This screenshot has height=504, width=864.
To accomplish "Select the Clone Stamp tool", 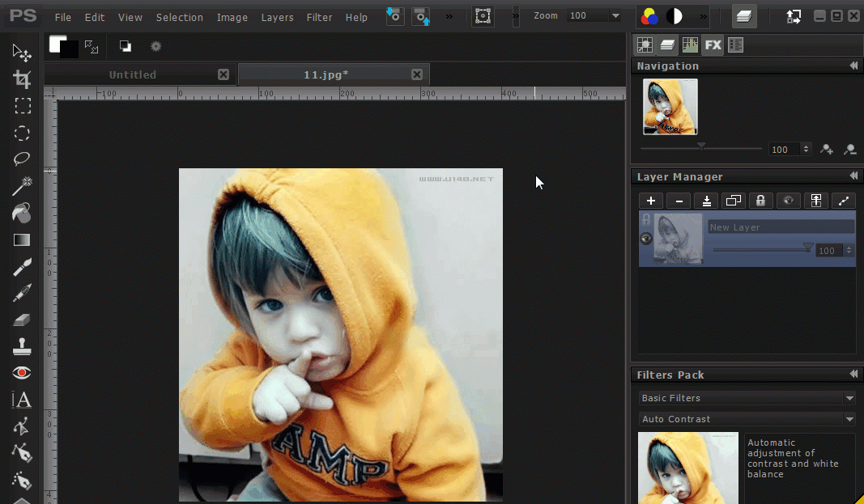I will (22, 346).
